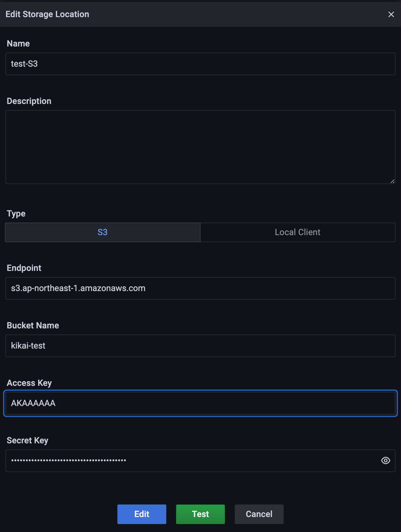Click the Access Key label
Image resolution: width=401 pixels, height=532 pixels.
(29, 383)
